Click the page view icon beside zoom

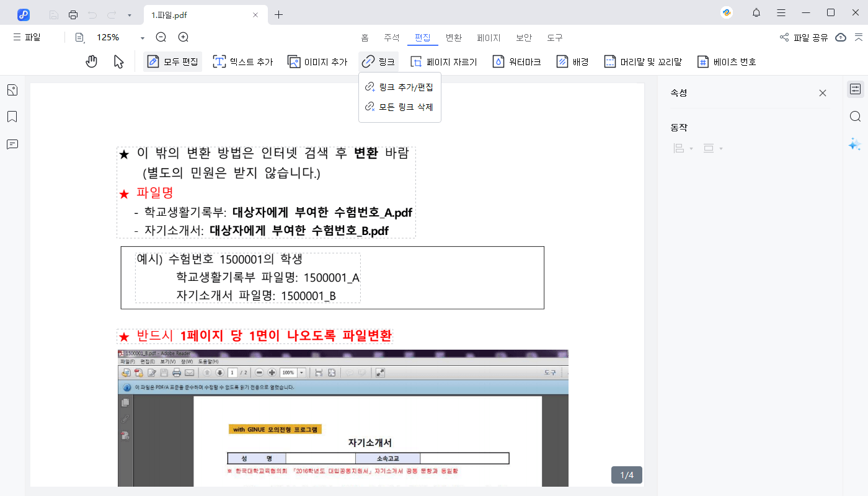(x=79, y=37)
